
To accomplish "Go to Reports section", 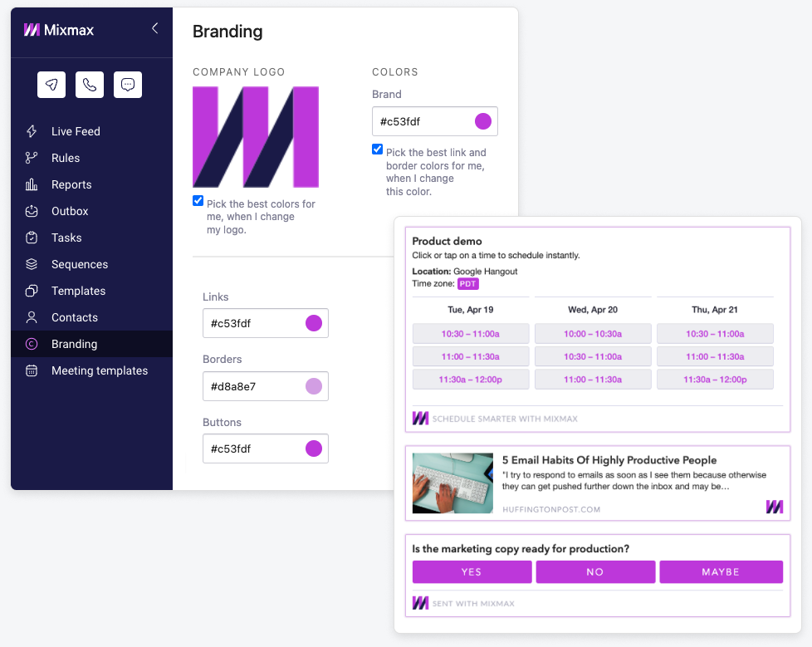I will click(91, 184).
